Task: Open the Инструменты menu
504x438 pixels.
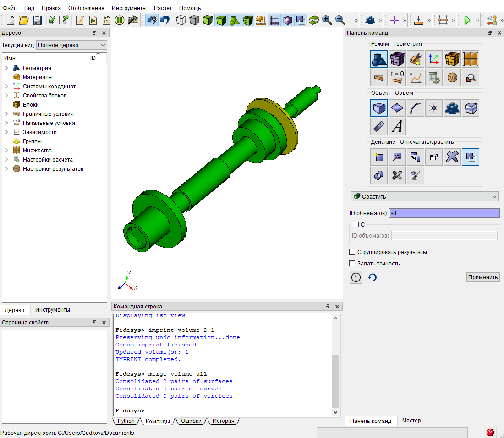Action: coord(129,8)
